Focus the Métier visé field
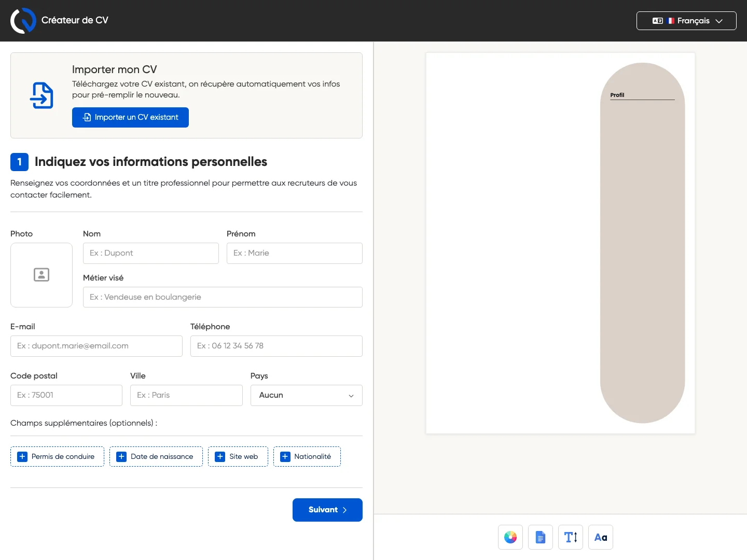Image resolution: width=747 pixels, height=560 pixels. [223, 297]
